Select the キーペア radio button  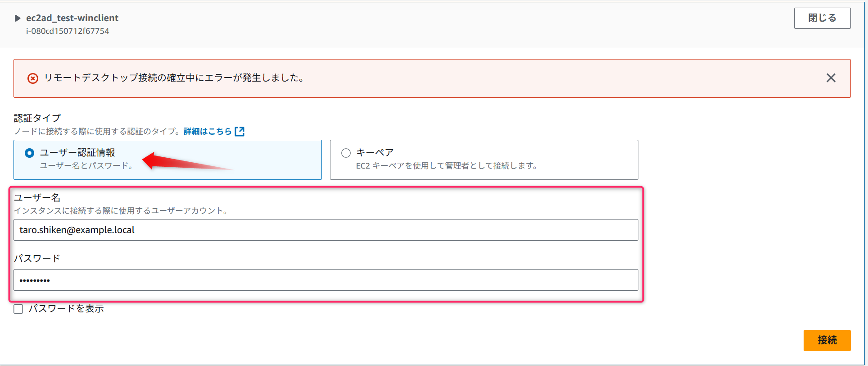(346, 153)
